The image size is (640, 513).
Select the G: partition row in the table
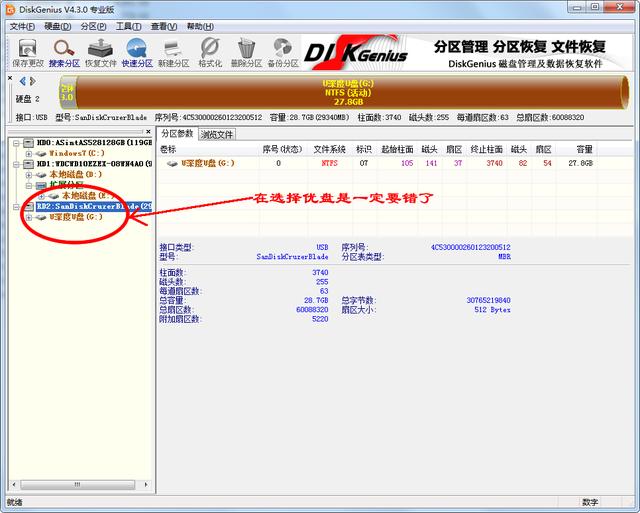click(208, 162)
